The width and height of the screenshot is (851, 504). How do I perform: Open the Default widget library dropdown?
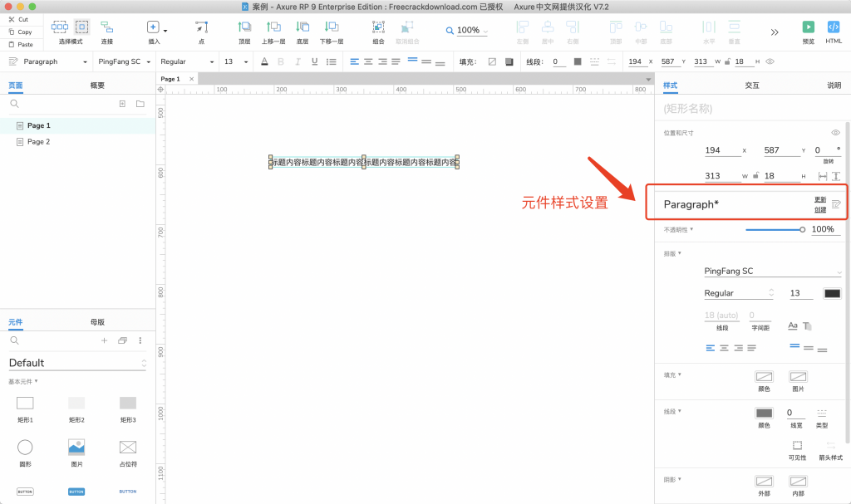[x=77, y=363]
